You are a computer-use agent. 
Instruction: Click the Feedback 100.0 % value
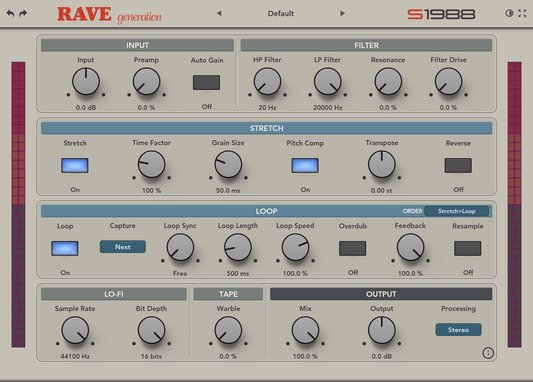[x=410, y=273]
